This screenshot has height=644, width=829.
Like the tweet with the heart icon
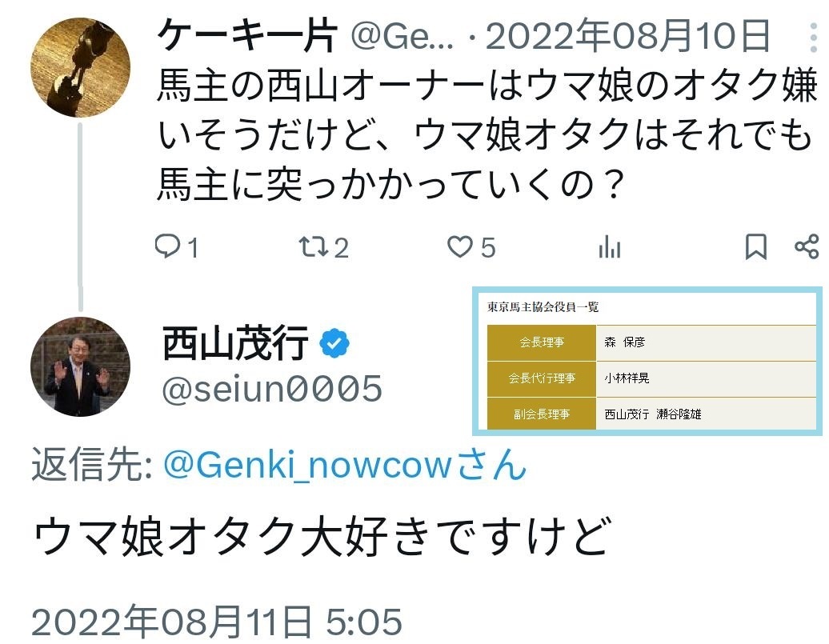coord(460,248)
